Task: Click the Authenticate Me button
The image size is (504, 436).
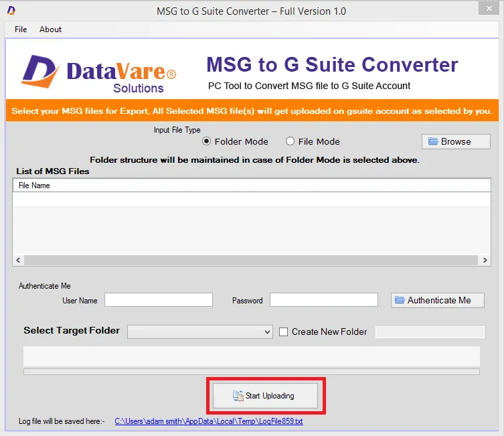Action: coord(438,300)
